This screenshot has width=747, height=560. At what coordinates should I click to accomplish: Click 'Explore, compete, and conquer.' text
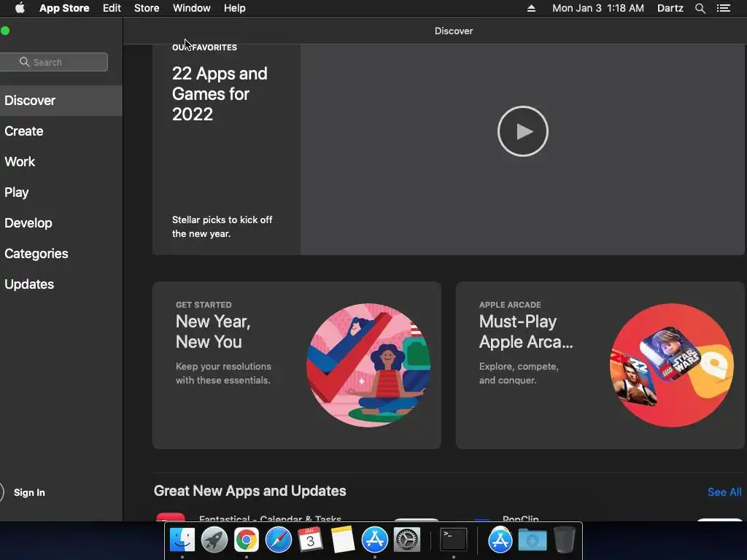click(519, 373)
